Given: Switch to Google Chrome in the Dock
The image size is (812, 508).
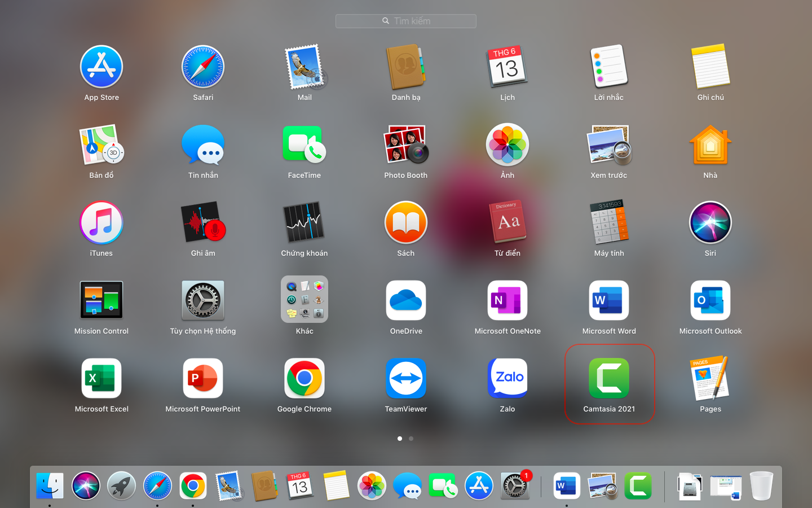Looking at the screenshot, I should click(x=193, y=486).
